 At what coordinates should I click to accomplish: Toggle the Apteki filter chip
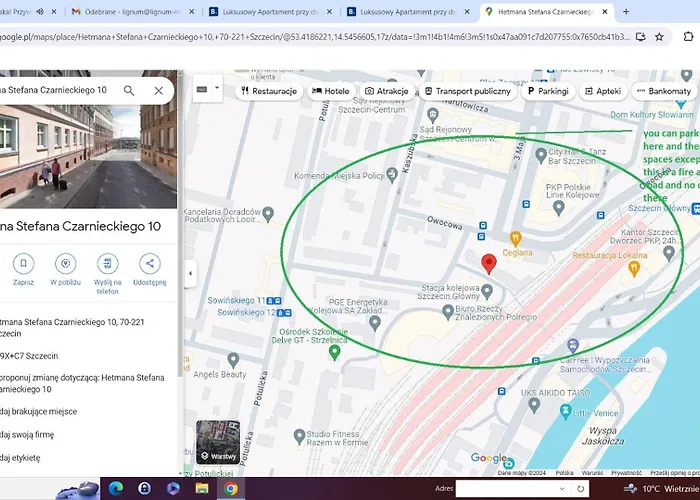pyautogui.click(x=601, y=91)
